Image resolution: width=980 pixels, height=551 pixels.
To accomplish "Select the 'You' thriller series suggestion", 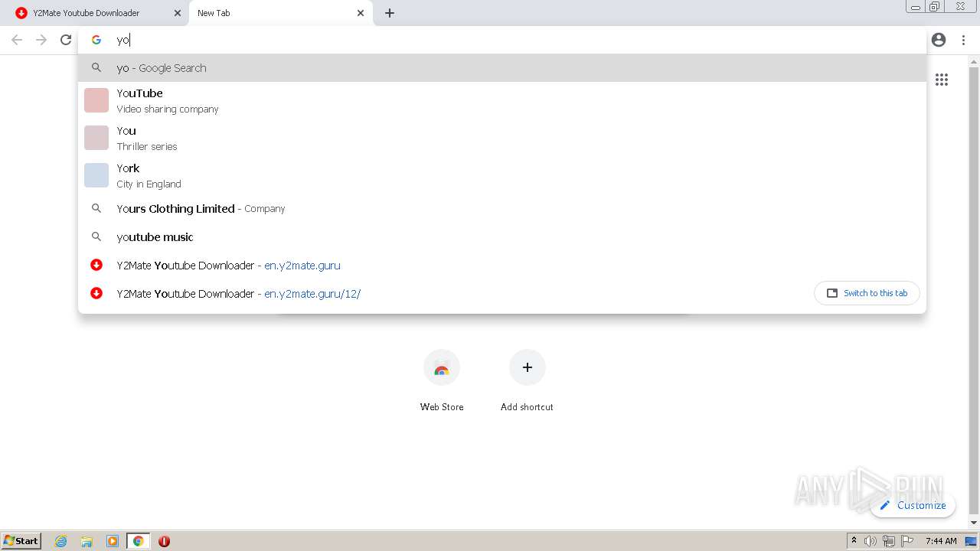I will point(502,138).
